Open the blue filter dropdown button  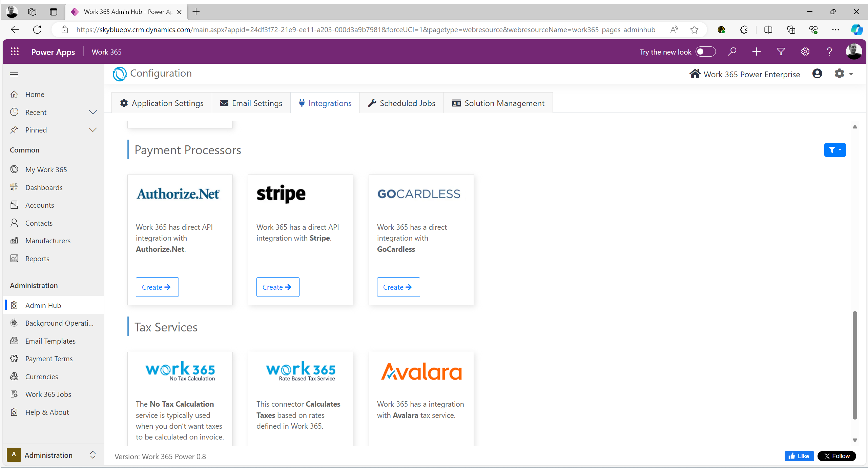[x=835, y=150]
